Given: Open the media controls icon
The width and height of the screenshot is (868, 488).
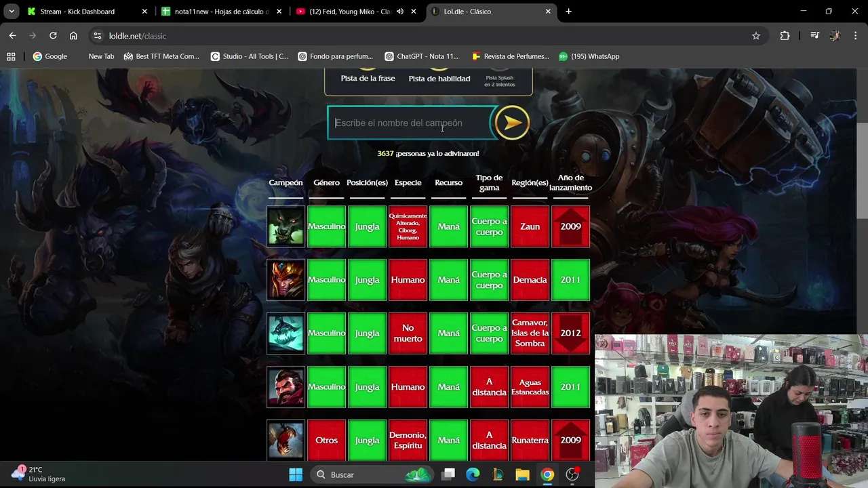Looking at the screenshot, I should tap(814, 36).
